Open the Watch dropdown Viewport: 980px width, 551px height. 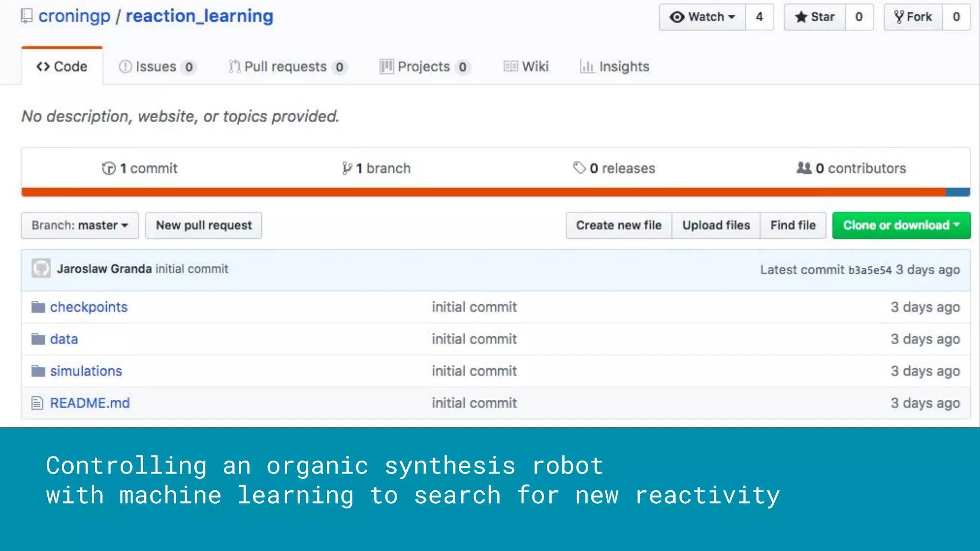point(702,17)
